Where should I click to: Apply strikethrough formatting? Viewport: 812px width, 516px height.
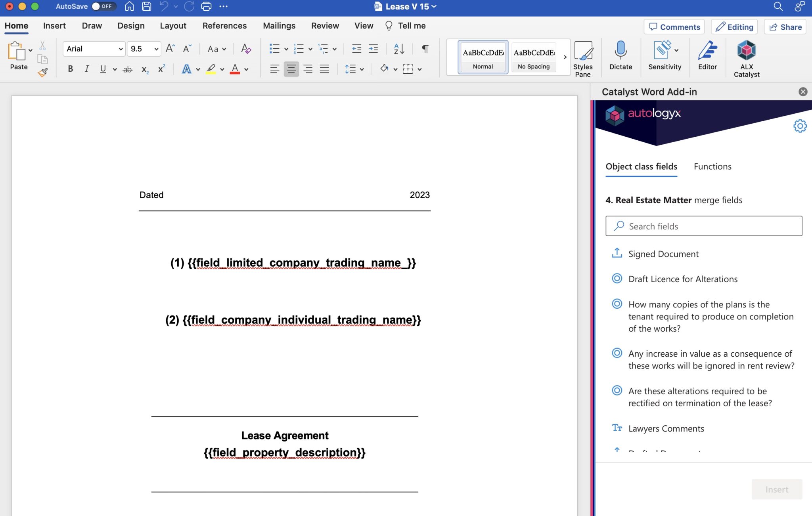[x=127, y=69]
